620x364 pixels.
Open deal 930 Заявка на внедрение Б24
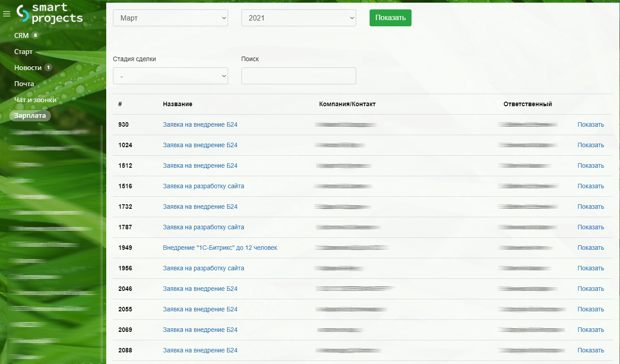click(x=200, y=125)
